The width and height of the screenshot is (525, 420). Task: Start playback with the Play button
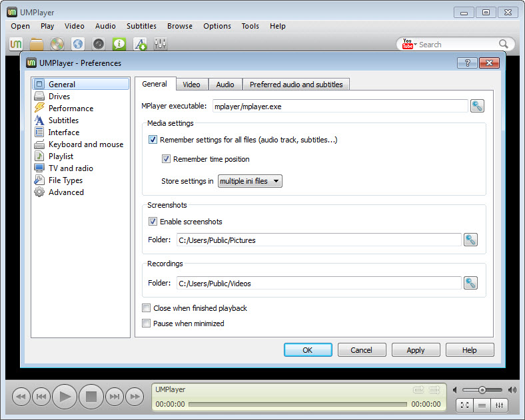coord(65,397)
